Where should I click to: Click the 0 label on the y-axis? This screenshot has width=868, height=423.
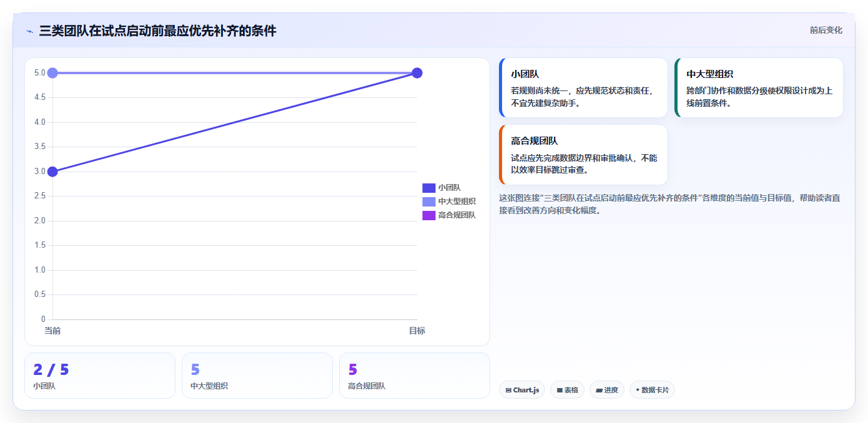point(43,319)
